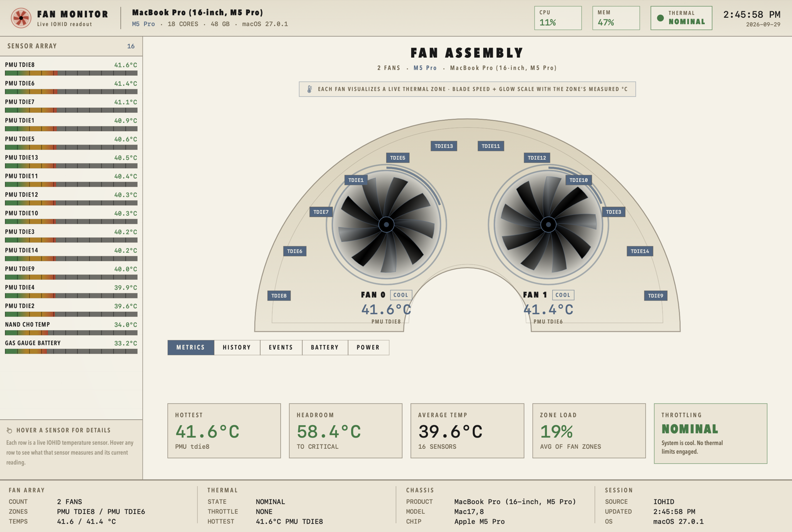The height and width of the screenshot is (532, 792).
Task: Select the TDIE7 zone tag
Action: [321, 212]
